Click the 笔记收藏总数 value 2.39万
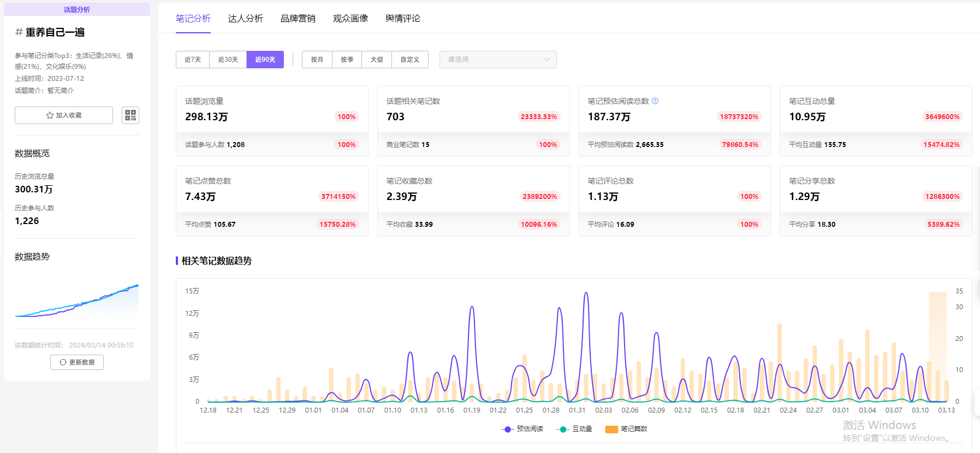The image size is (980, 453). click(x=402, y=196)
